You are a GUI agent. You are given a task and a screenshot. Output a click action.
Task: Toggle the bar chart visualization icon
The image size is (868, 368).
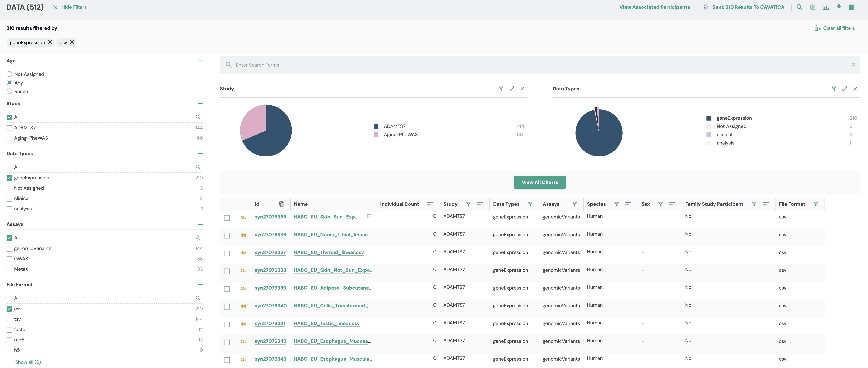click(x=826, y=7)
